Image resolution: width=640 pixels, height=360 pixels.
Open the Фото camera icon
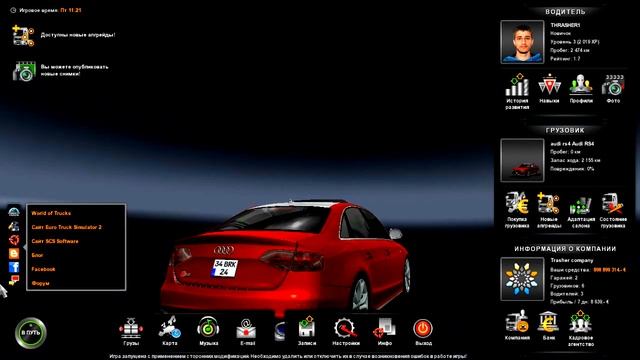coord(613,85)
